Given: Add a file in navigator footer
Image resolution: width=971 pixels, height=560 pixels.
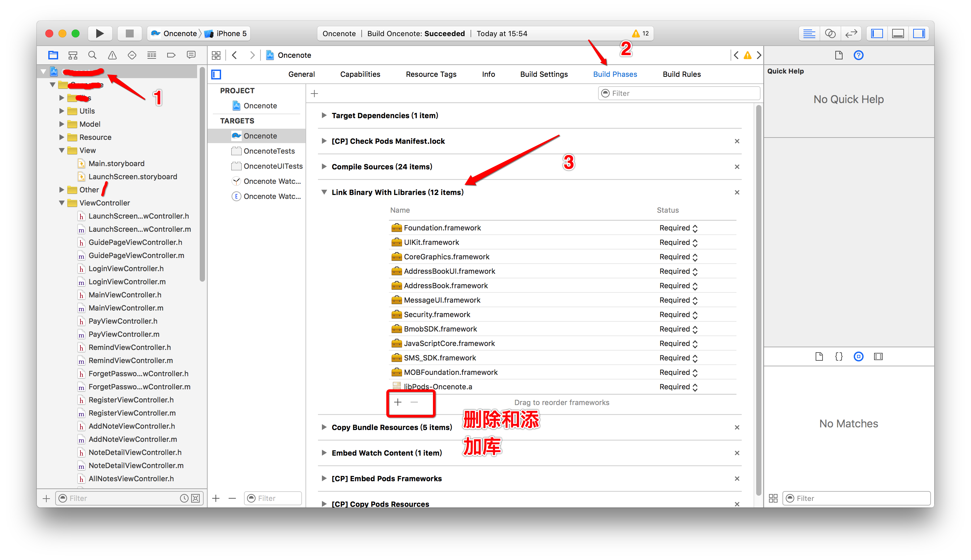Looking at the screenshot, I should [x=46, y=499].
